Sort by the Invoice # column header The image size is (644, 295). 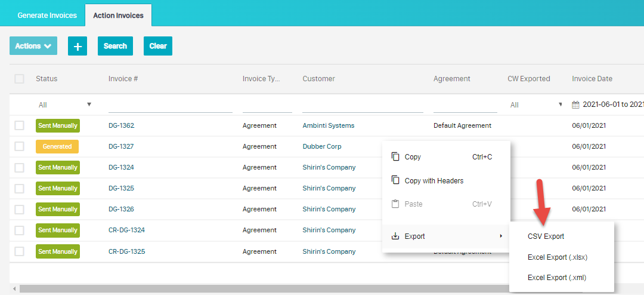point(123,79)
